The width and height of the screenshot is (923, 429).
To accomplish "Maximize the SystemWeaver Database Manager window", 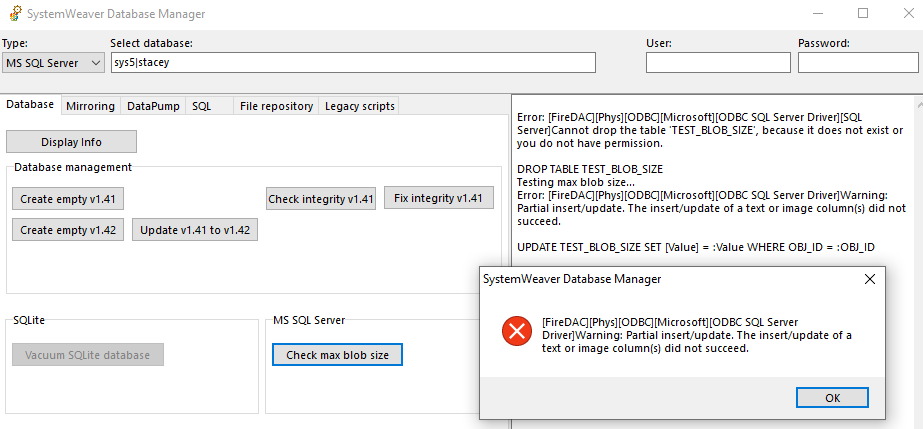I will pyautogui.click(x=863, y=14).
